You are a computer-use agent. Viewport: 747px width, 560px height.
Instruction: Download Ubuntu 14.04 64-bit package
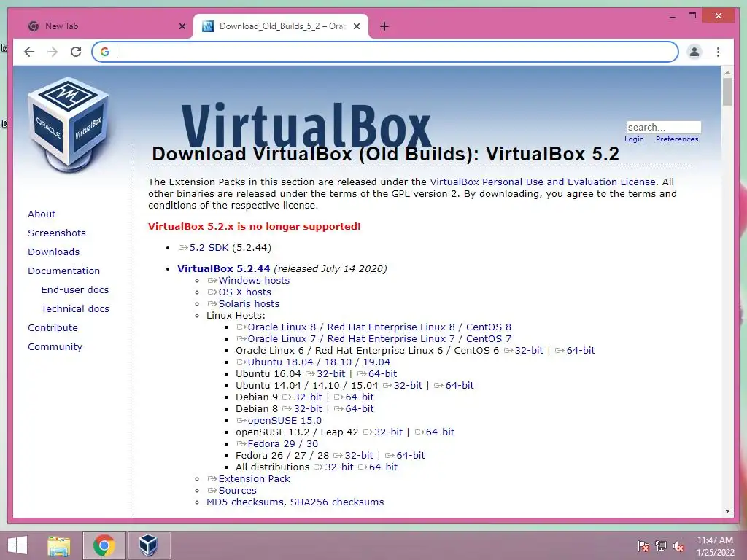(454, 385)
